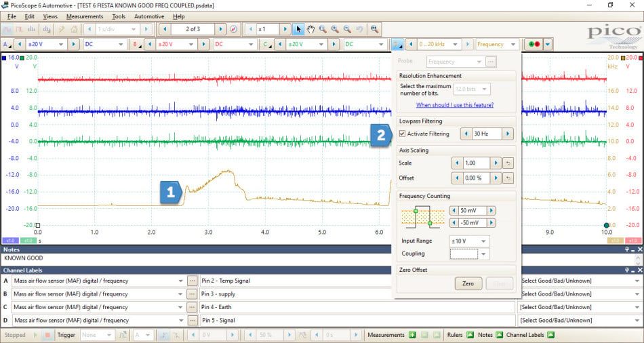This screenshot has height=343, width=644.
Task: Open Channel C options button
Action: [266, 44]
